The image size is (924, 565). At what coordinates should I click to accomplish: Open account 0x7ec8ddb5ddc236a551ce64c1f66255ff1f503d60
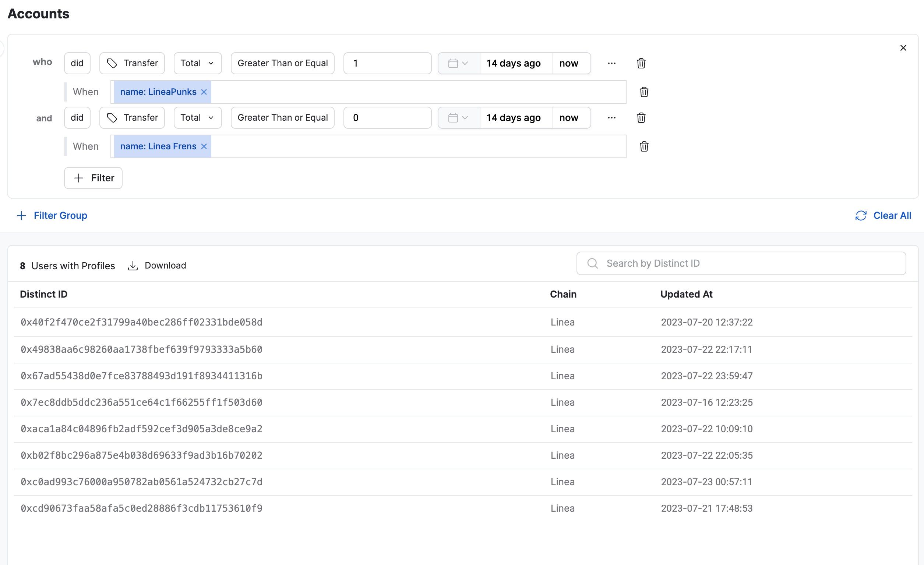click(141, 402)
